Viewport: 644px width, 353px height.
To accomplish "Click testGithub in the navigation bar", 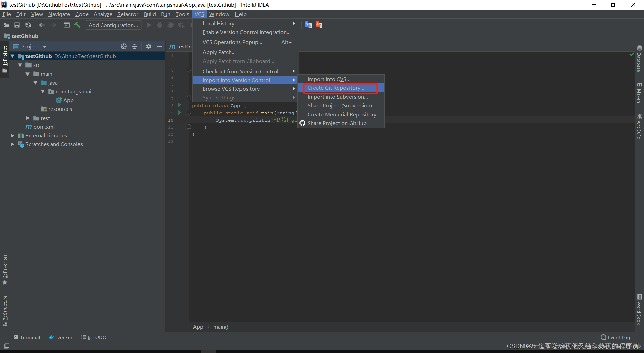I will click(21, 36).
